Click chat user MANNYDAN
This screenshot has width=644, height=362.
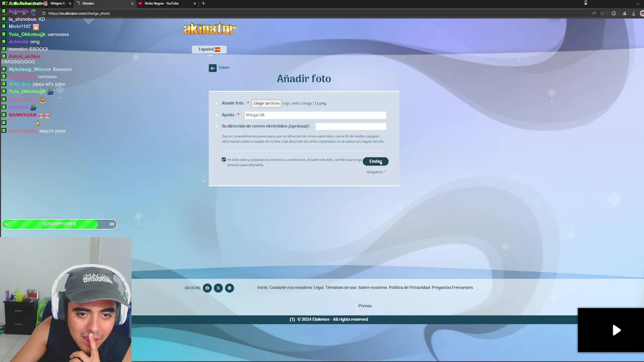[22, 115]
